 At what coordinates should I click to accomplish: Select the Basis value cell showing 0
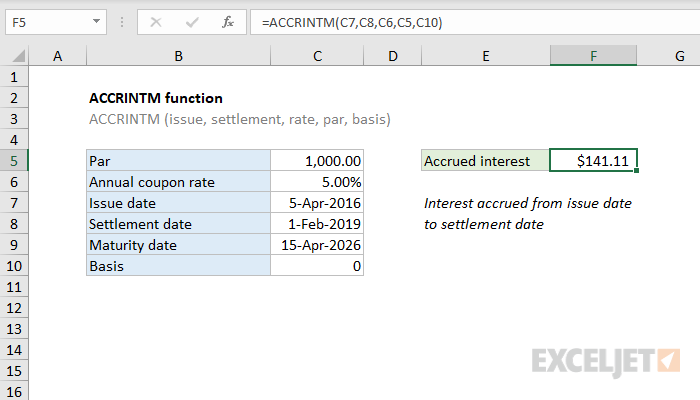point(317,266)
